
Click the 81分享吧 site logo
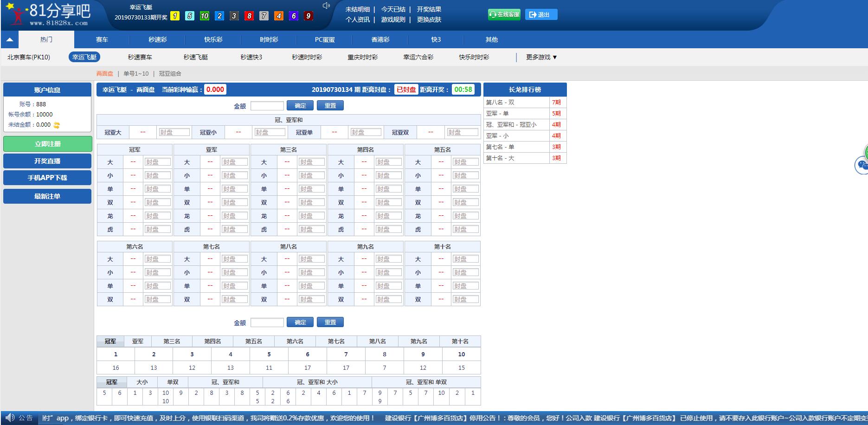46,15
